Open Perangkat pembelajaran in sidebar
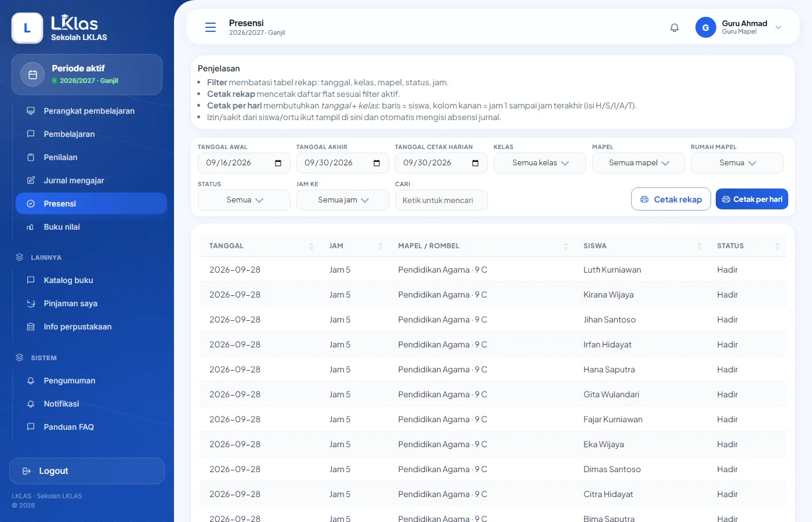 (x=92, y=111)
